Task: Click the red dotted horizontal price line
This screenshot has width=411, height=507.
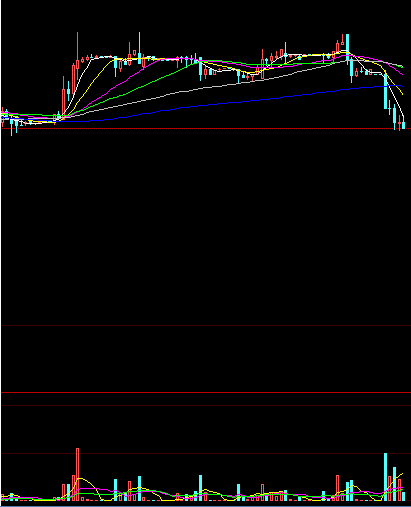Action: [x=206, y=128]
